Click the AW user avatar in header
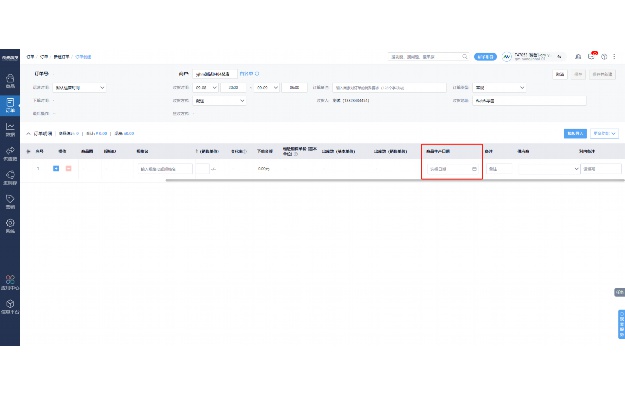Screen dimensions: 625x395 tap(507, 57)
